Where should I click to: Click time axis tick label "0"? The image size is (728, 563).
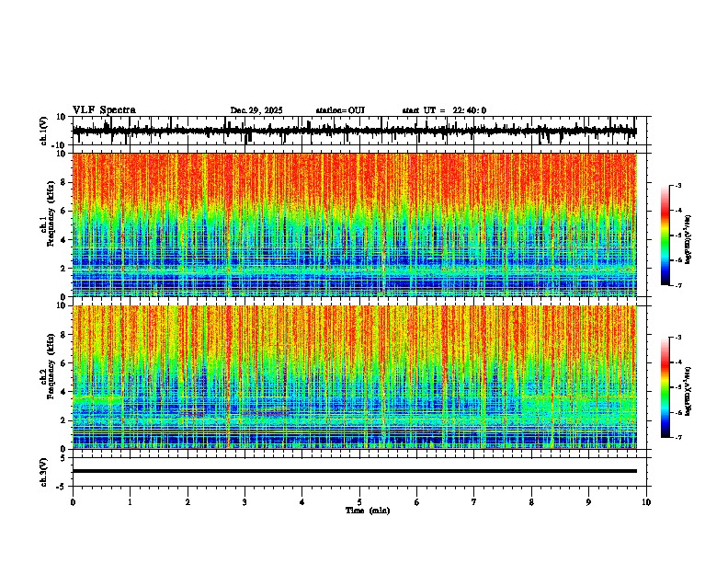point(73,502)
